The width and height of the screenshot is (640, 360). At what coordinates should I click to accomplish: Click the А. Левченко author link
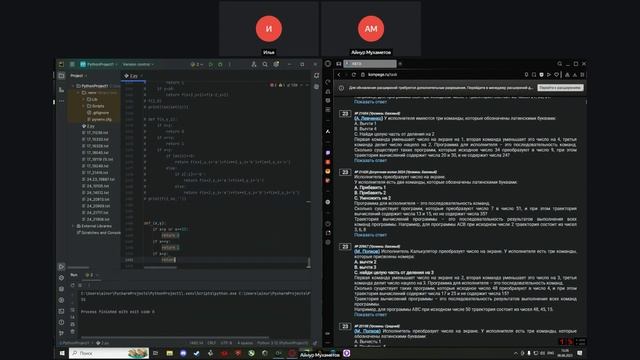click(x=368, y=118)
